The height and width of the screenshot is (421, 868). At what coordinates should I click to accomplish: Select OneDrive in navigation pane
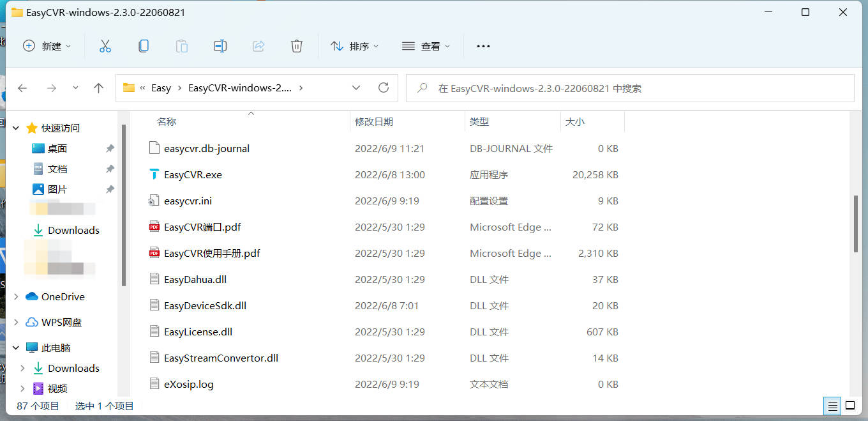pyautogui.click(x=63, y=296)
